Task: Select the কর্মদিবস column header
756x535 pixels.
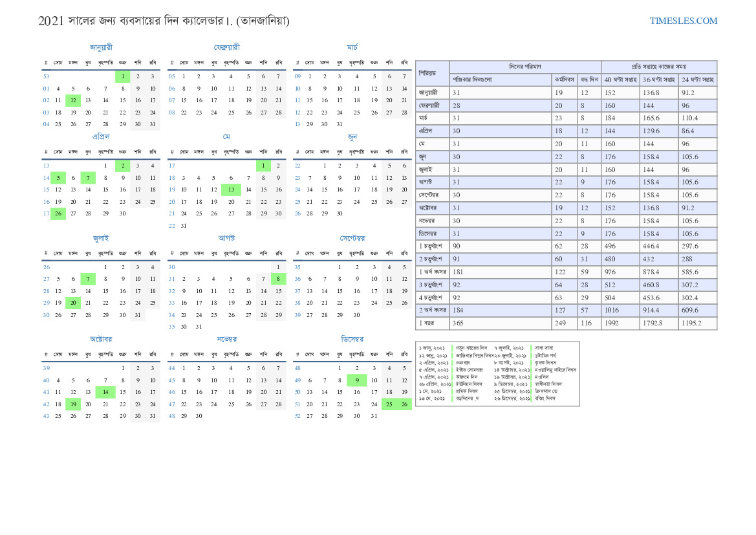Action: 565,80
